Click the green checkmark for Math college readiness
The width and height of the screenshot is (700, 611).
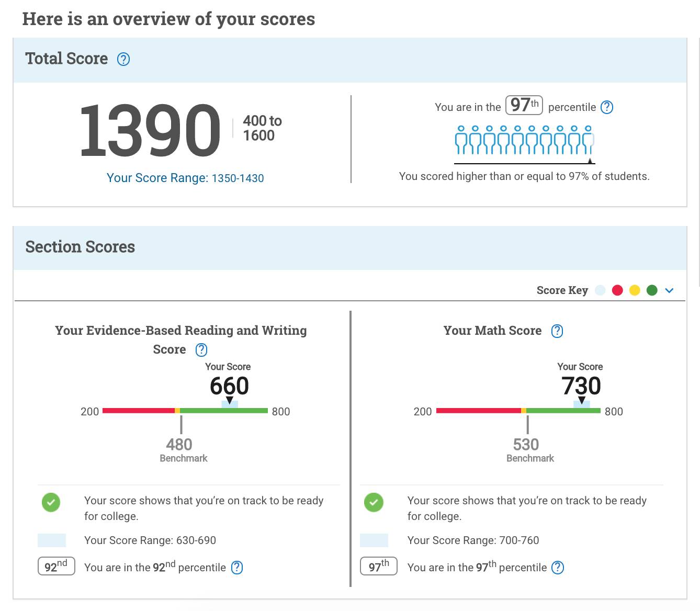[x=374, y=503]
